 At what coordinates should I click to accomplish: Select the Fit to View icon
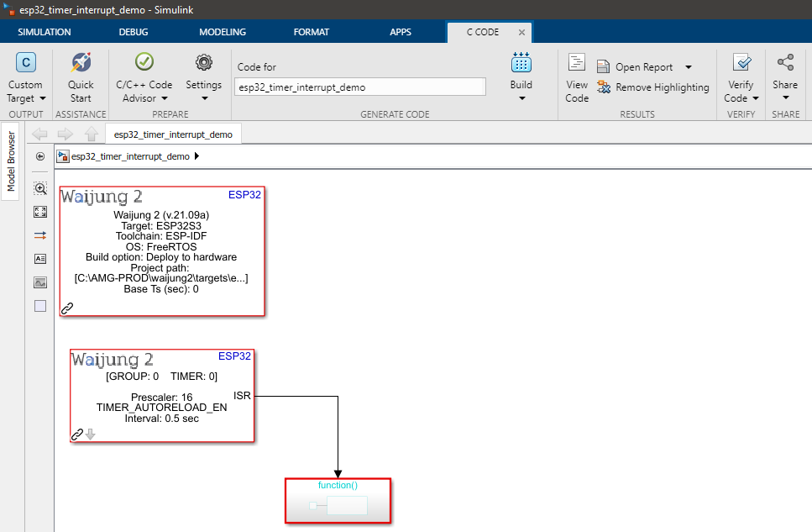tap(40, 212)
